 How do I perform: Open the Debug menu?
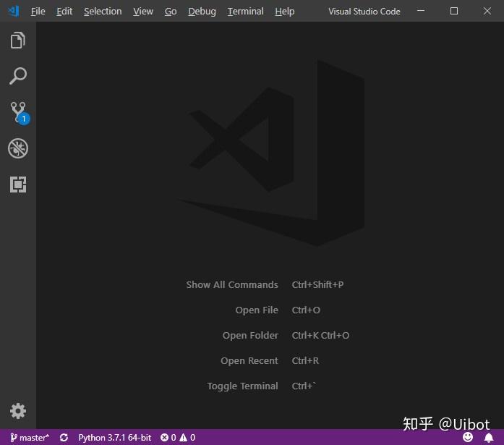tap(202, 12)
